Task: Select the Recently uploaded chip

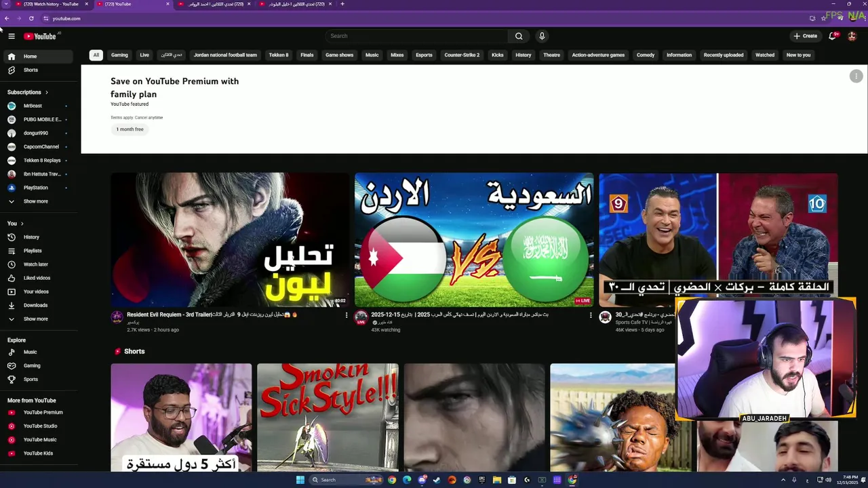Action: [724, 55]
